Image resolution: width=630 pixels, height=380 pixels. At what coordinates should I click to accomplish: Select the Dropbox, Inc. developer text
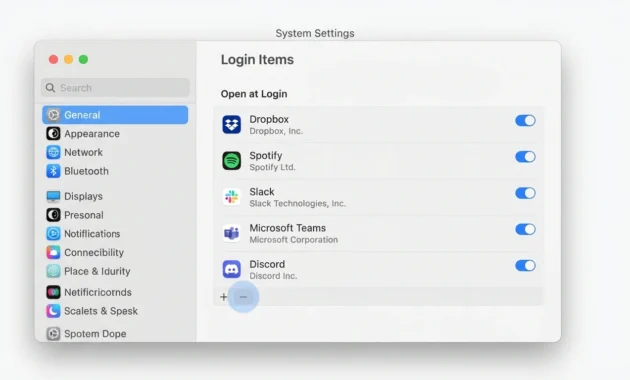276,131
